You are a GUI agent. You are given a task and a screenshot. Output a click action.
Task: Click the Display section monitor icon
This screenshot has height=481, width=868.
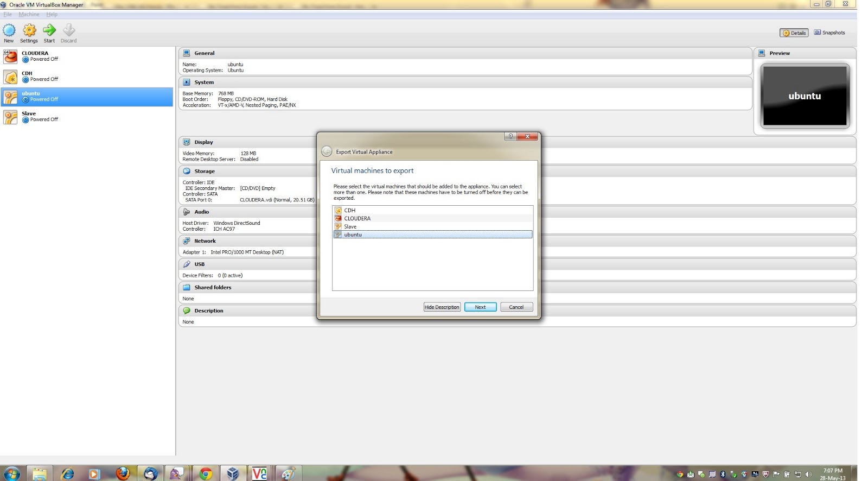(187, 142)
